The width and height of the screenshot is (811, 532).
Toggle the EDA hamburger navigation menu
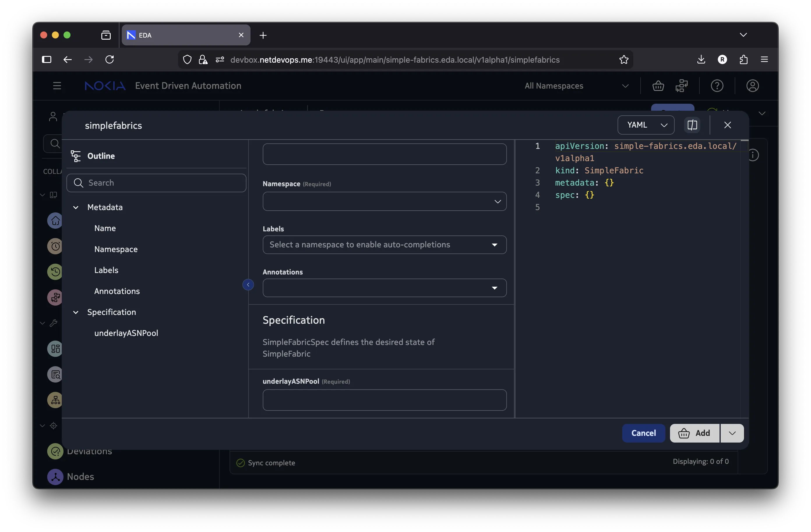pos(57,86)
